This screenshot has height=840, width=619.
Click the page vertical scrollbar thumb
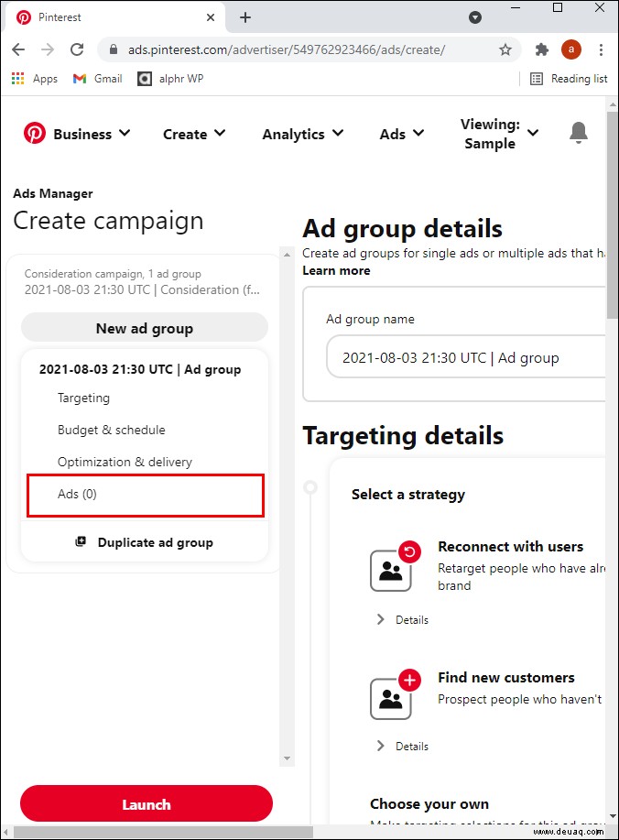point(613,214)
